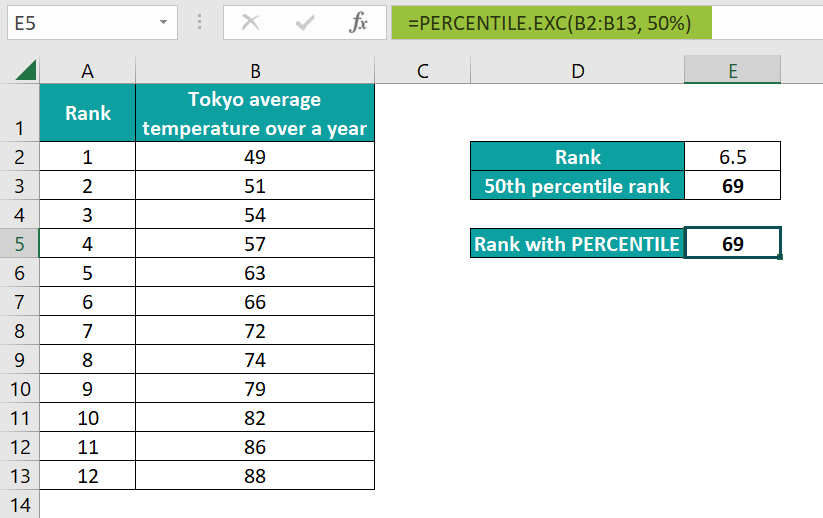Click the cell with temperature 82
The image size is (823, 518).
click(x=255, y=418)
